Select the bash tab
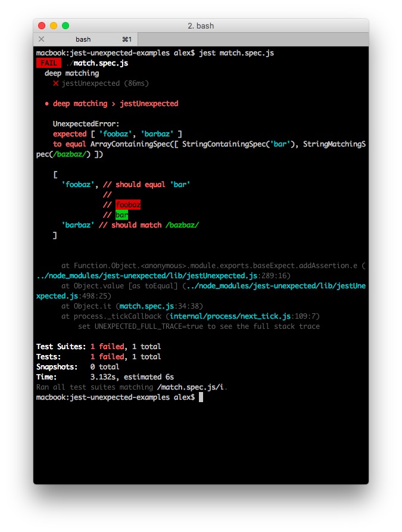The image size is (402, 532). (86, 39)
